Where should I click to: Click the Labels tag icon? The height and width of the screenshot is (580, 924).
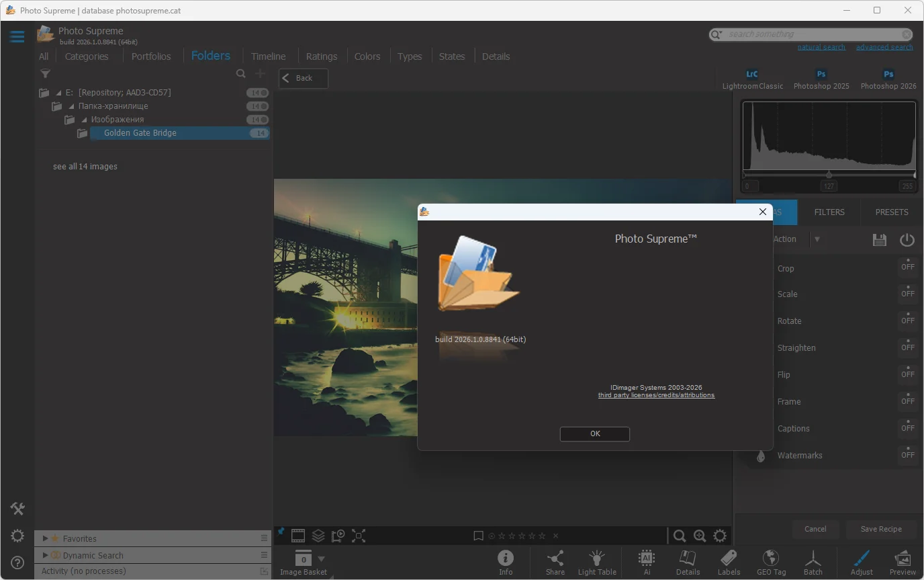pyautogui.click(x=729, y=558)
